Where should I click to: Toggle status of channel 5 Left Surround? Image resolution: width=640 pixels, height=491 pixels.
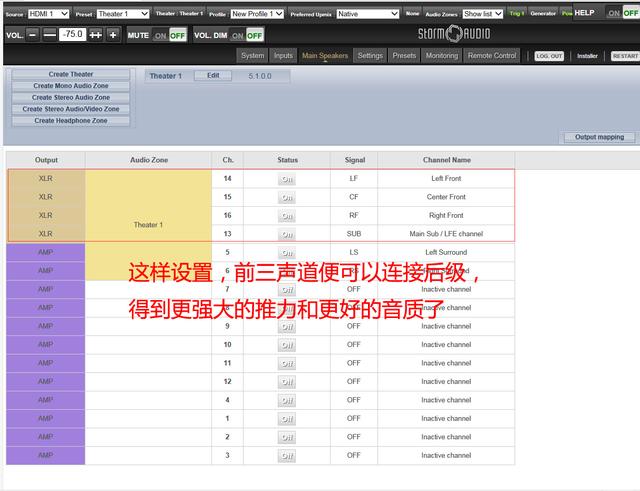pos(287,253)
